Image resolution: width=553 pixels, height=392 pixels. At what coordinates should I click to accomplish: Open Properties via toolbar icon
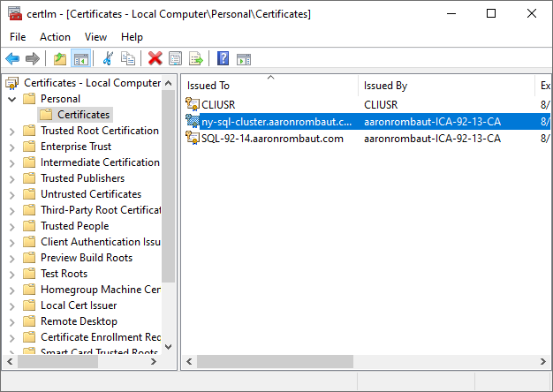pyautogui.click(x=175, y=58)
